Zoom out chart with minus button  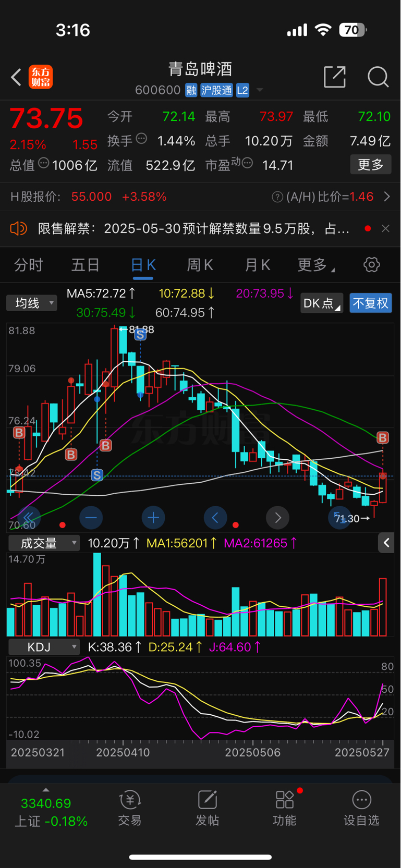click(x=91, y=518)
